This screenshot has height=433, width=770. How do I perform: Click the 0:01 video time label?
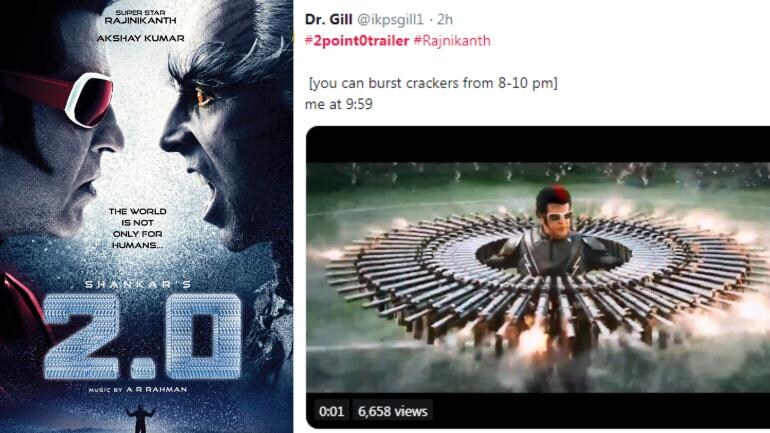[330, 411]
